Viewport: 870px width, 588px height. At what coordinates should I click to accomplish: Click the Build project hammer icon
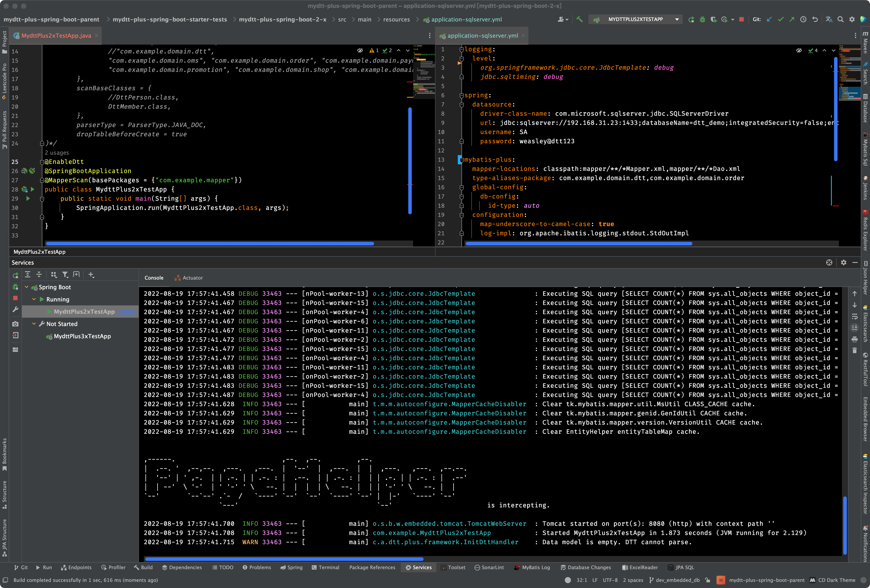579,19
